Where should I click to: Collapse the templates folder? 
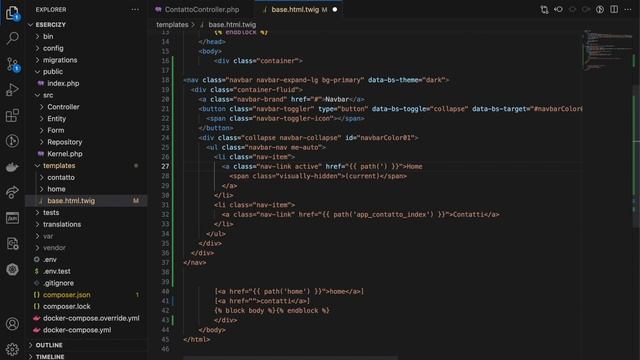pyautogui.click(x=59, y=166)
